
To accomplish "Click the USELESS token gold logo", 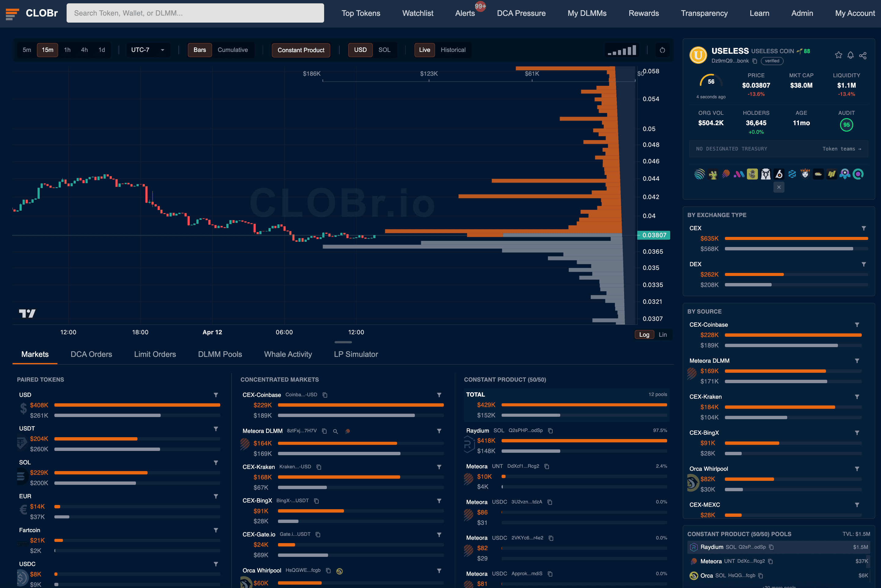I will pos(698,55).
